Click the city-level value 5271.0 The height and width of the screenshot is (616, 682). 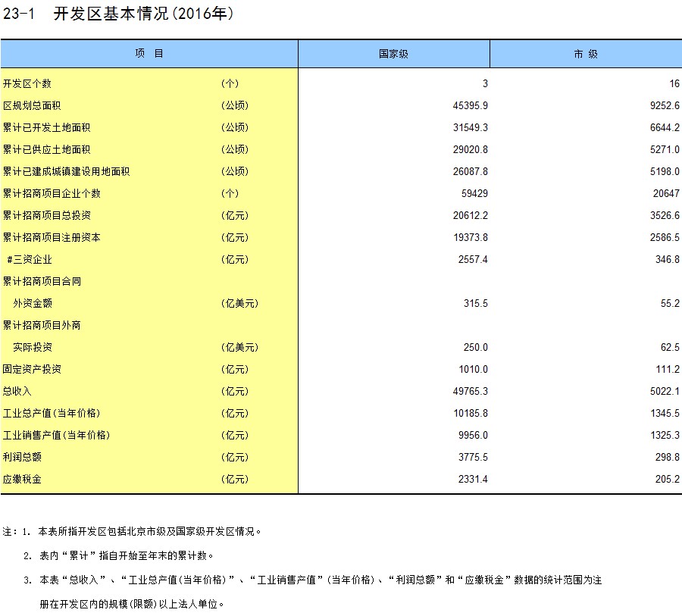pos(665,150)
